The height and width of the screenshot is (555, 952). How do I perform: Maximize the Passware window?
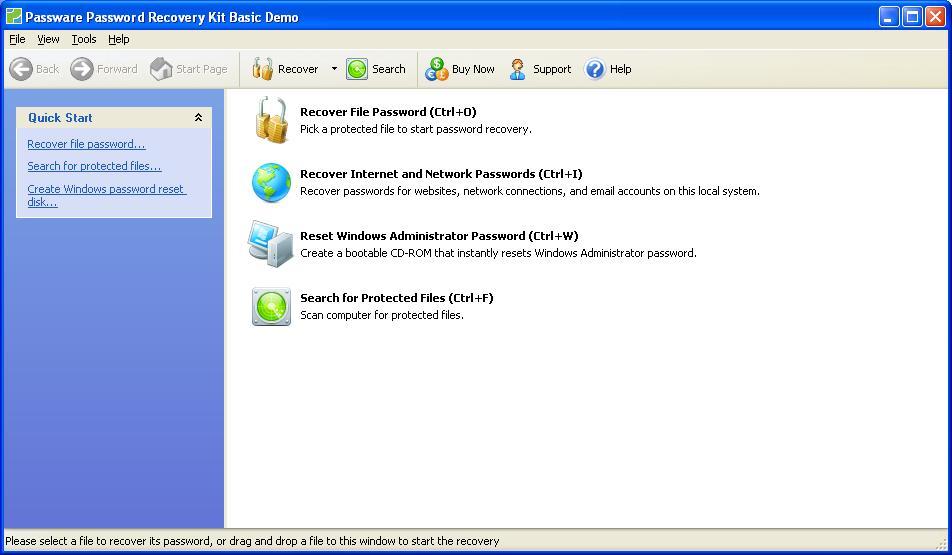(912, 16)
